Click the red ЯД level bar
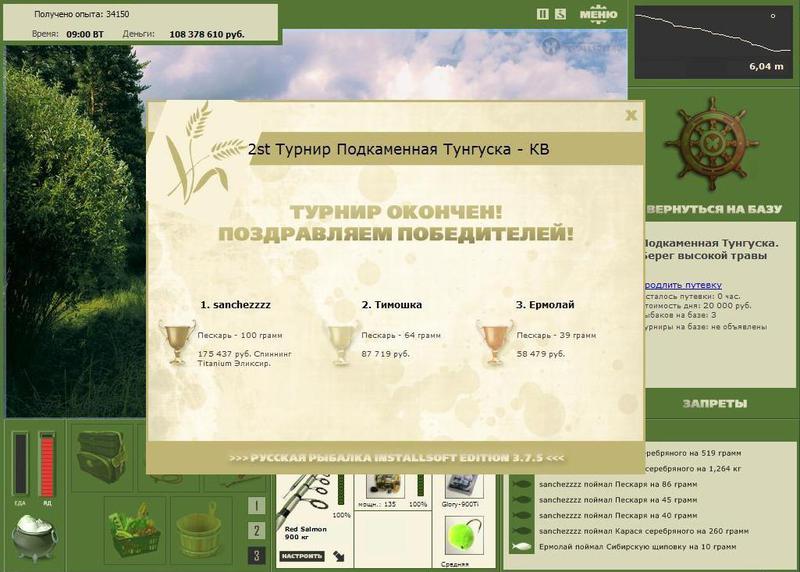The height and width of the screenshot is (572, 800). click(x=47, y=464)
